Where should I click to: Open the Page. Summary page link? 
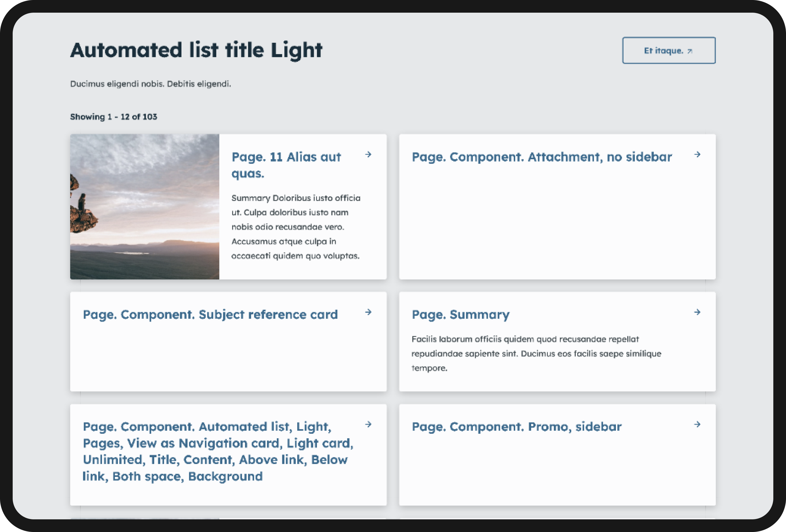pyautogui.click(x=461, y=314)
